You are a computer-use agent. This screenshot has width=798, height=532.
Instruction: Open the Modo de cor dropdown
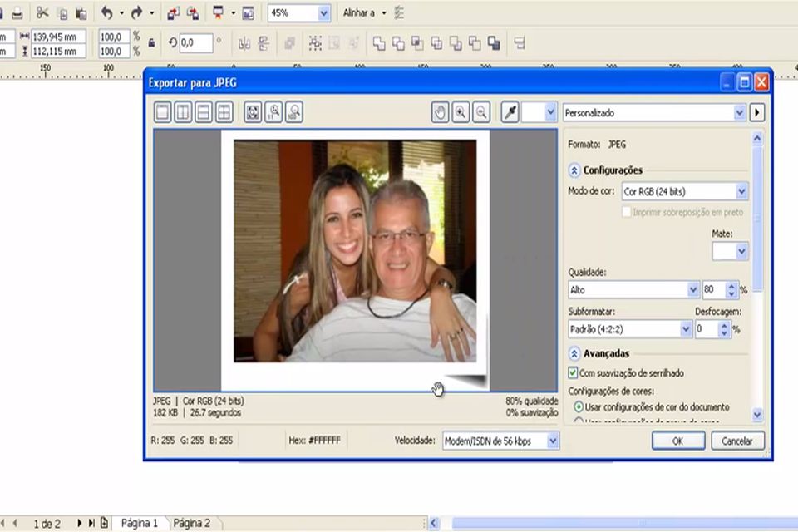click(x=741, y=191)
